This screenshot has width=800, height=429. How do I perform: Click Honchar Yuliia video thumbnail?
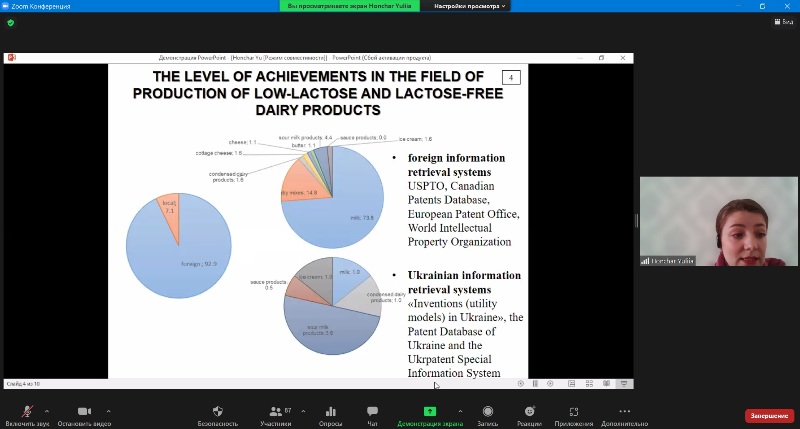tap(718, 221)
